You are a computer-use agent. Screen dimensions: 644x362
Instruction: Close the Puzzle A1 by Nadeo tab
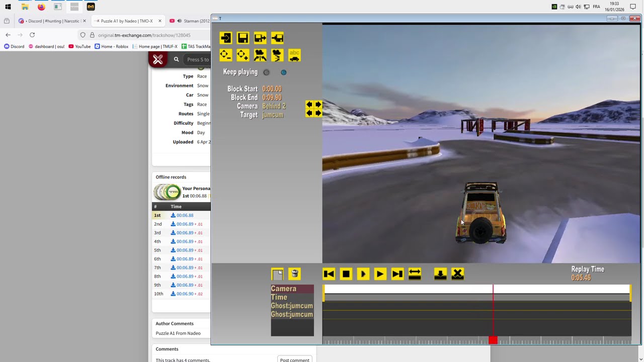(159, 21)
